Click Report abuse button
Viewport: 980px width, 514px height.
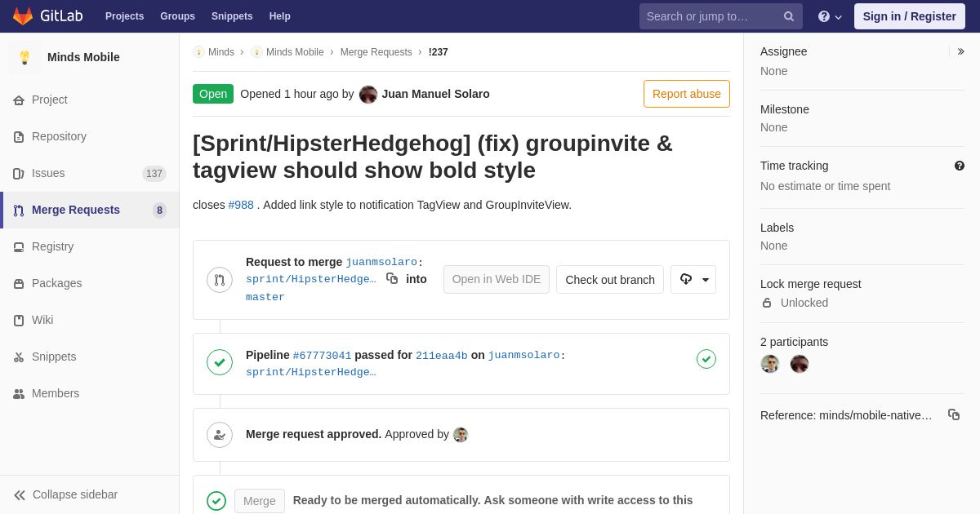coord(687,94)
